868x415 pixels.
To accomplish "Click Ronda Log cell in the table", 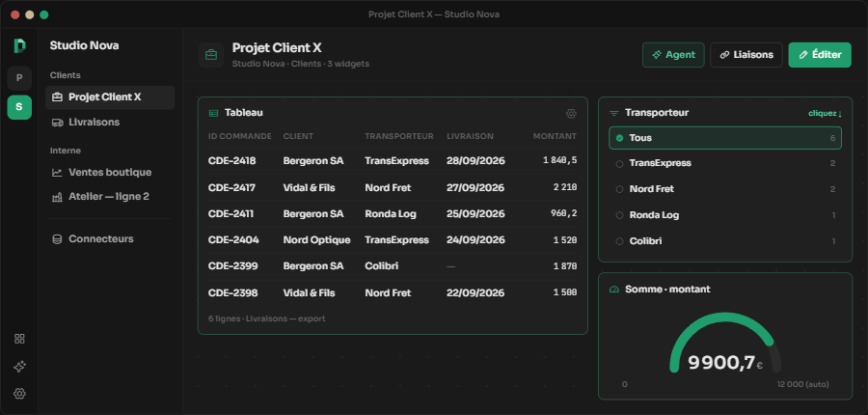I will coord(391,214).
